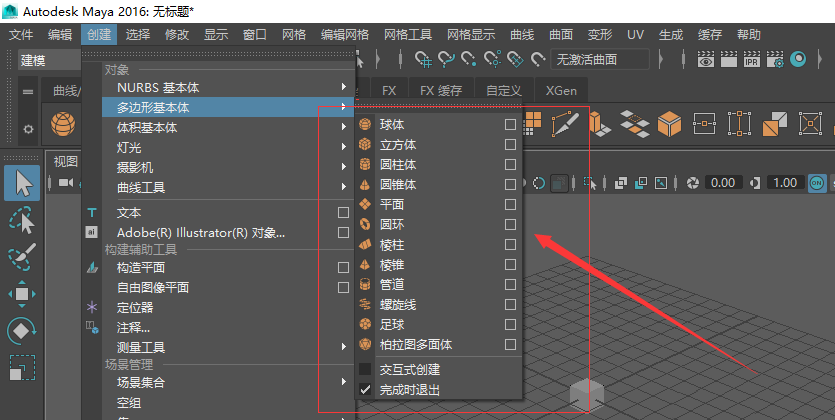
Task: Click the 1.00 exposure value field
Action: (x=785, y=183)
